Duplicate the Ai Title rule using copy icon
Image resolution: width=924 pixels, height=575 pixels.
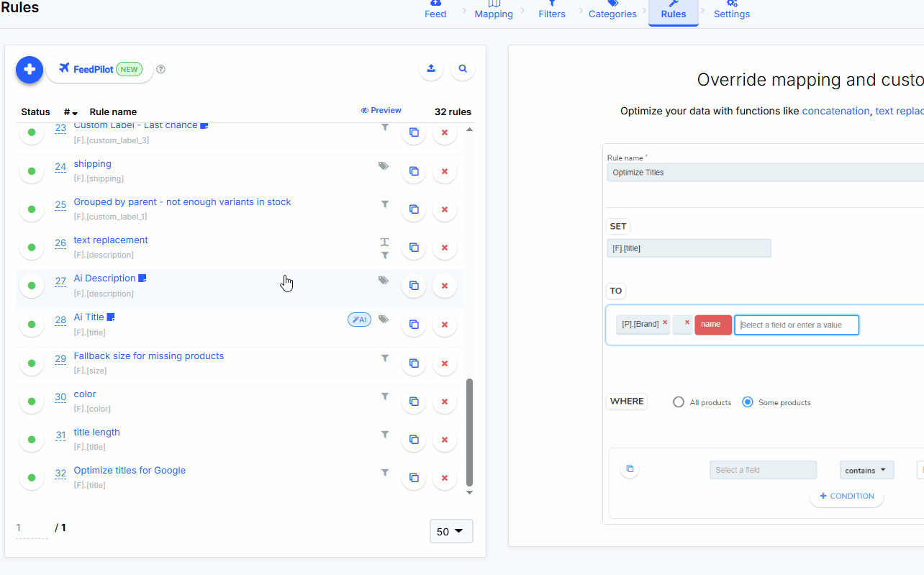click(414, 325)
